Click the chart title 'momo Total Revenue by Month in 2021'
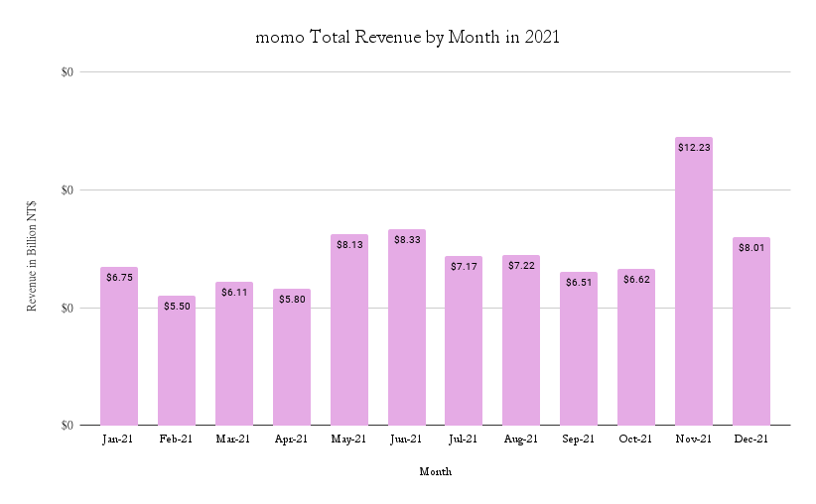This screenshot has width=816, height=504. [407, 37]
